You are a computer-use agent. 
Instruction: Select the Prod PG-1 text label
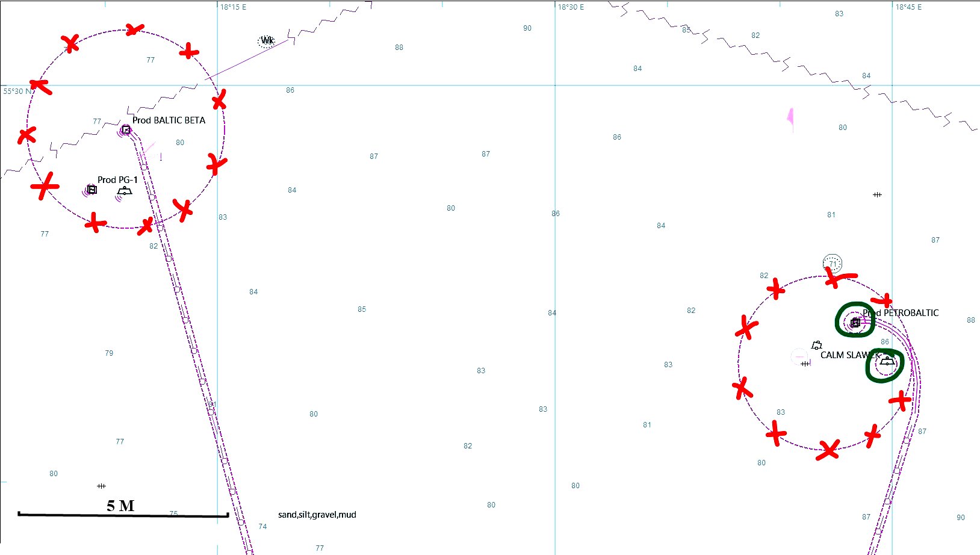(117, 180)
